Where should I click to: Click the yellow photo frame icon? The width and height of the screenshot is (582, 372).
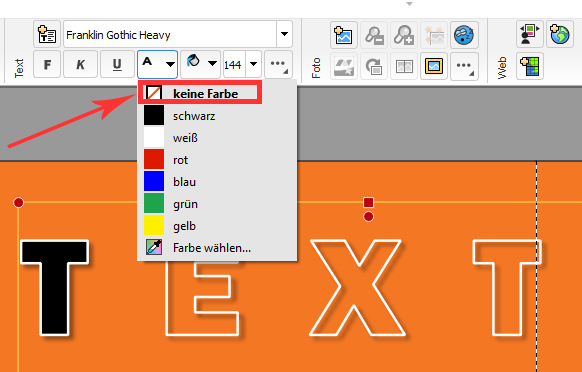click(x=434, y=66)
